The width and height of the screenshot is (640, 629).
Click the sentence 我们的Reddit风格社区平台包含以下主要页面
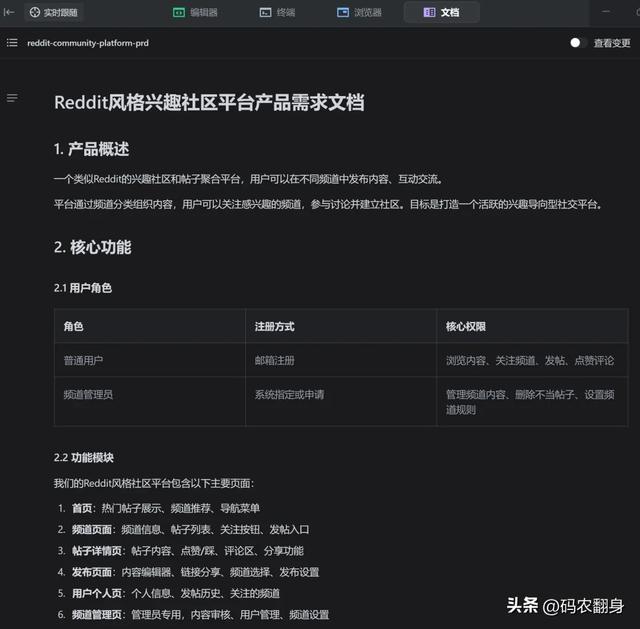pyautogui.click(x=154, y=483)
